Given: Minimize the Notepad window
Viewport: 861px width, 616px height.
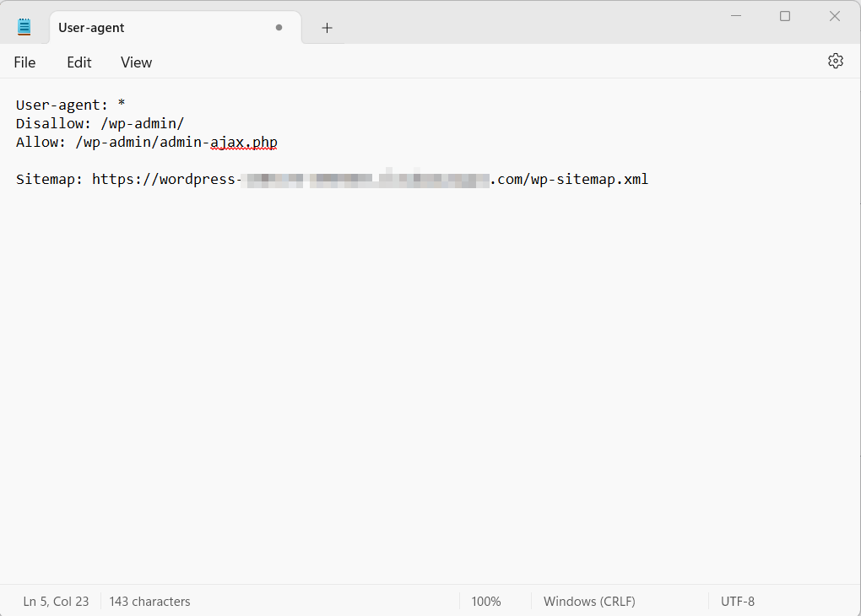Looking at the screenshot, I should coord(736,17).
